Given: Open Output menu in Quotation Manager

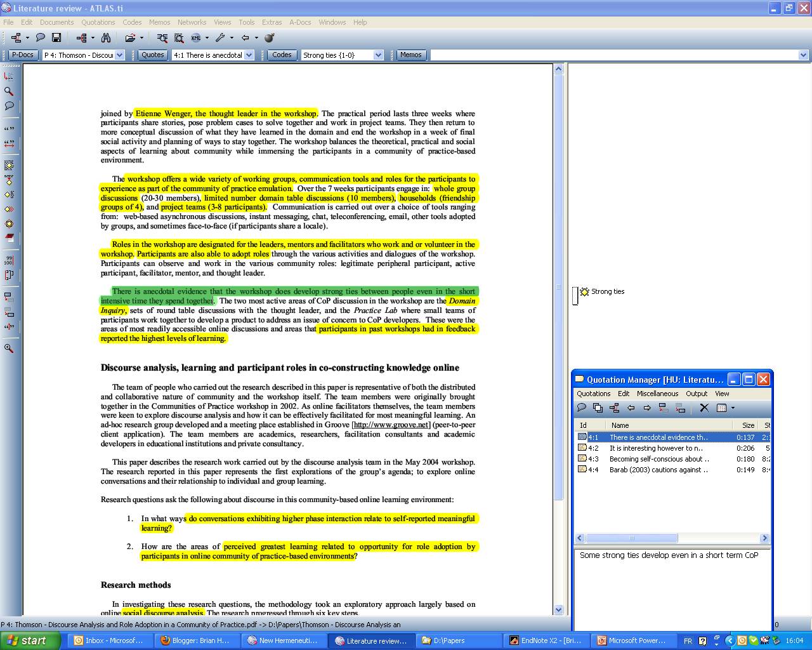Looking at the screenshot, I should click(x=697, y=394).
